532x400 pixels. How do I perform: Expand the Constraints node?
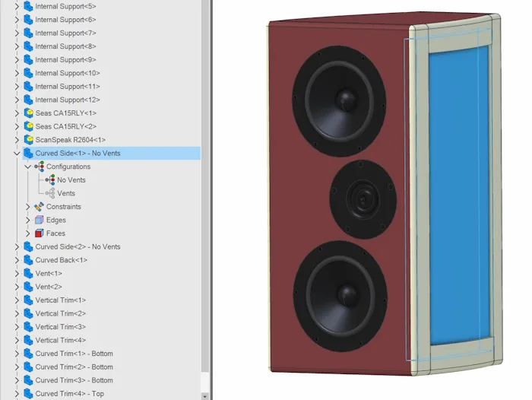coord(28,206)
